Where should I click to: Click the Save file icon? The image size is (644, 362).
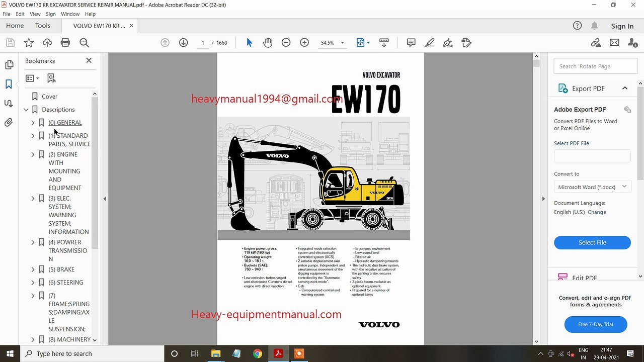tap(10, 43)
